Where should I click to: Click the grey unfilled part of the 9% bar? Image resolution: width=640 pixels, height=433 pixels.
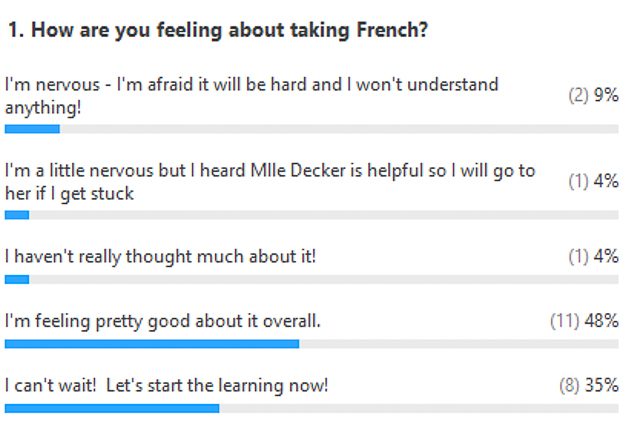(x=339, y=129)
